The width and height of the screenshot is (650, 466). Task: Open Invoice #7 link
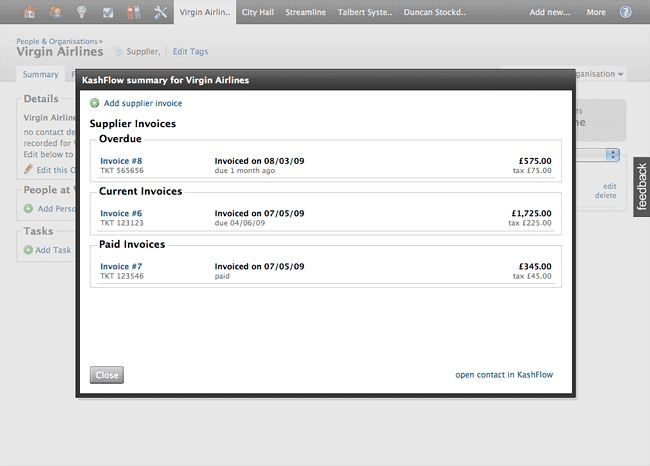121,266
